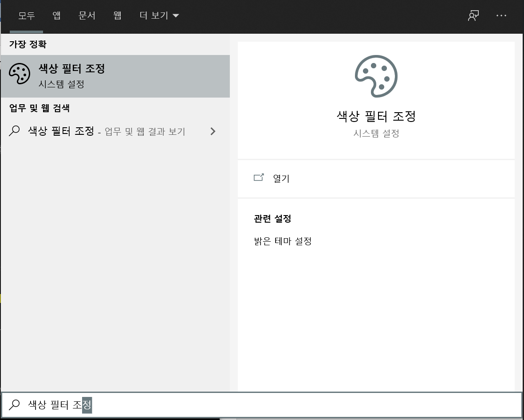
Task: Click 시스템 설정 subtitle in preview pane
Action: click(x=376, y=133)
